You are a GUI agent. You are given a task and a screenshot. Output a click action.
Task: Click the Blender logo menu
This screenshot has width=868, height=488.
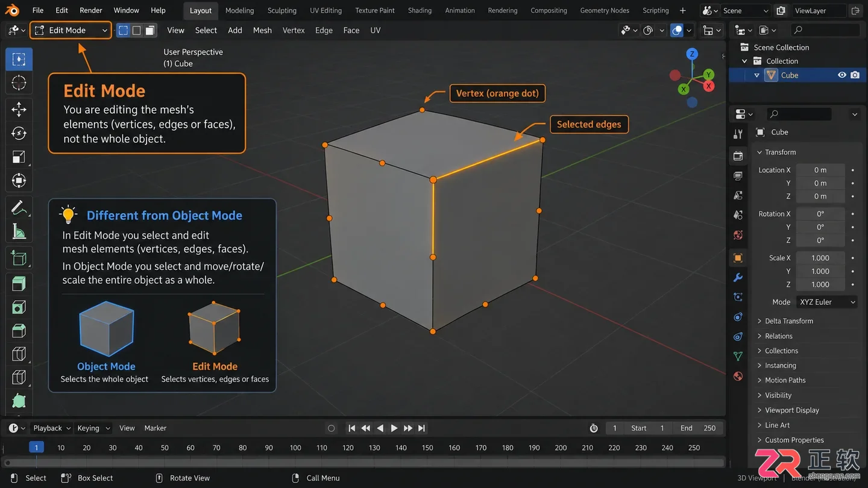[12, 10]
